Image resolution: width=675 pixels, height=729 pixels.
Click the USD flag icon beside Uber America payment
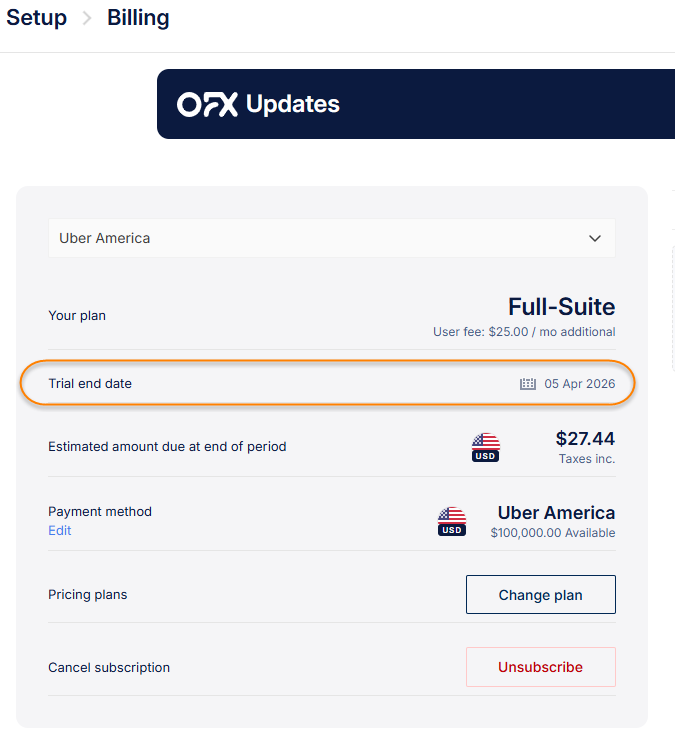(452, 521)
